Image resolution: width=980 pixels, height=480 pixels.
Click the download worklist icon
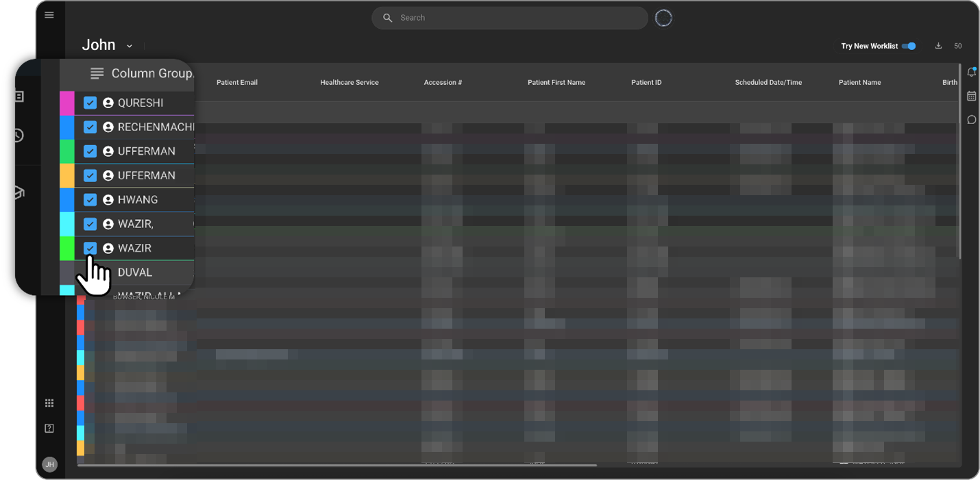tap(938, 46)
